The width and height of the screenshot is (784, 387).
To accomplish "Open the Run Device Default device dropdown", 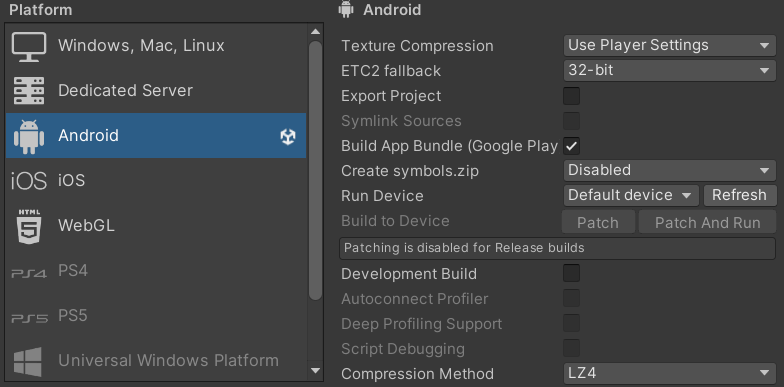I will [x=630, y=196].
